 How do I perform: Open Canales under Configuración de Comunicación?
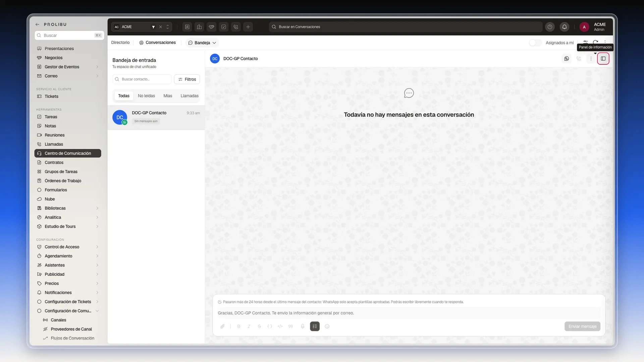click(x=71, y=320)
